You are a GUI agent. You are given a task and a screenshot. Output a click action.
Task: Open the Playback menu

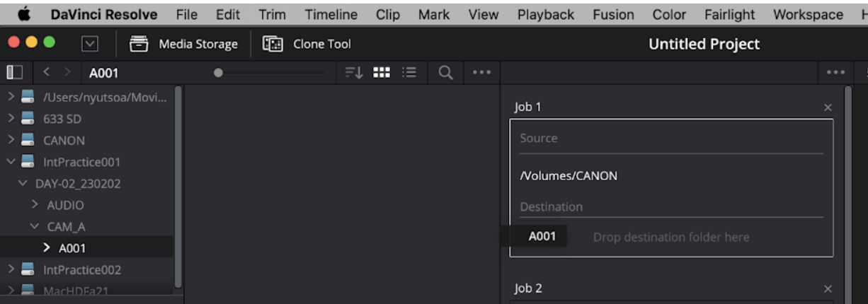coord(546,14)
